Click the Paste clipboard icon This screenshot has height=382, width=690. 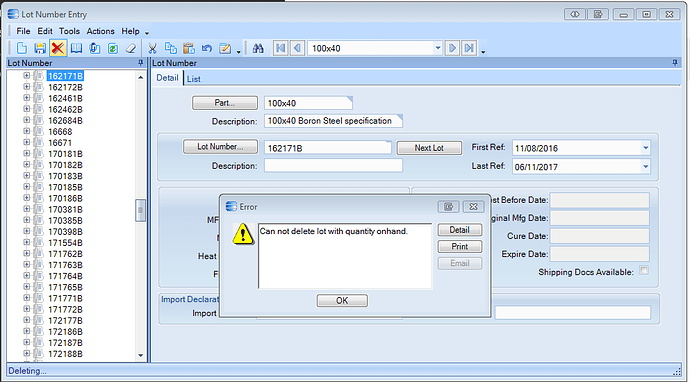pyautogui.click(x=189, y=48)
